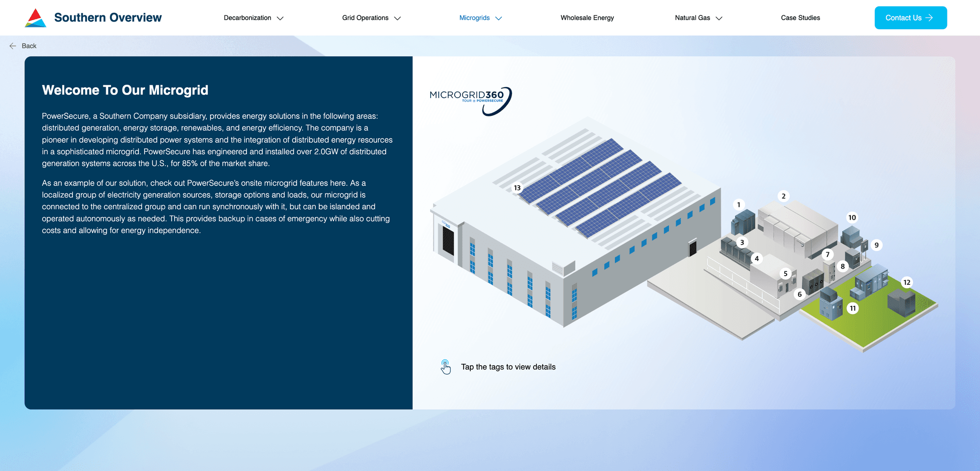Tap tag 13 on the solar roof
The width and height of the screenshot is (980, 471).
tap(517, 188)
